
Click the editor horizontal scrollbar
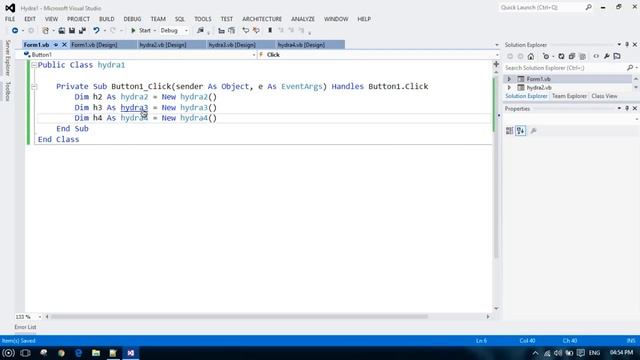tap(239, 317)
